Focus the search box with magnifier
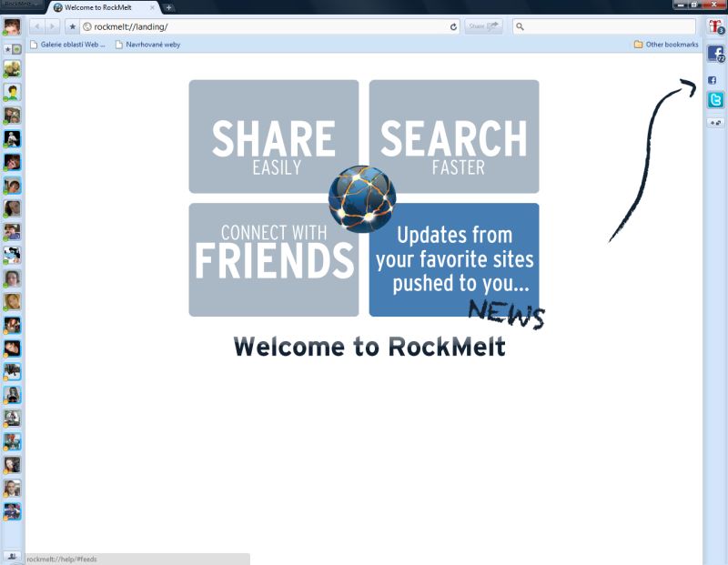 click(x=604, y=26)
